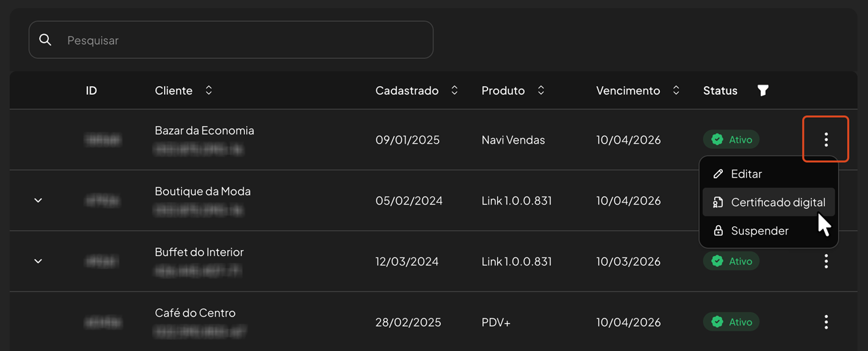Open actions menu for Café do Centro

coord(825,322)
